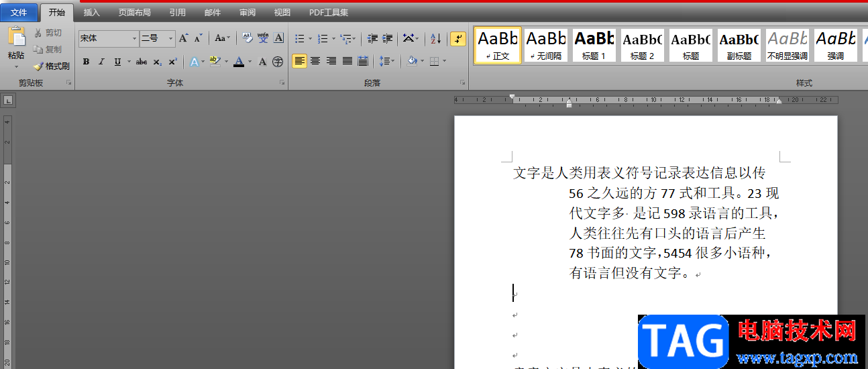
Task: Apply the 不明显强调 style
Action: click(x=788, y=46)
